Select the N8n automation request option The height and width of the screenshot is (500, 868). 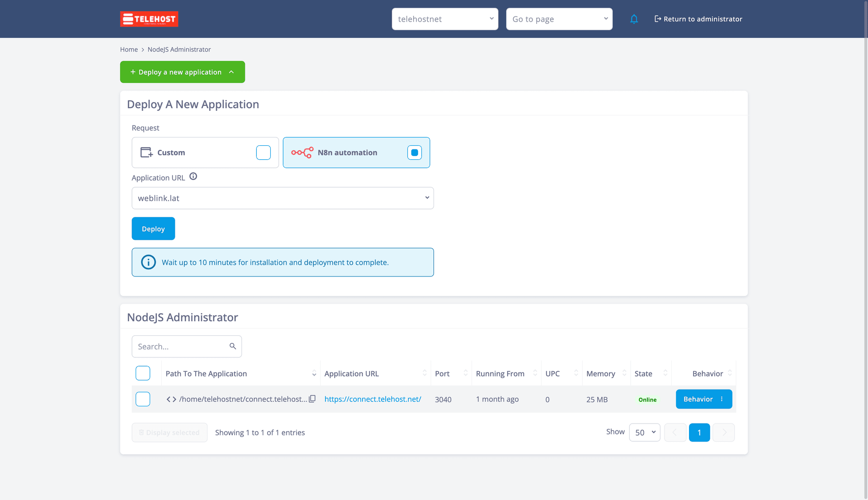[356, 152]
